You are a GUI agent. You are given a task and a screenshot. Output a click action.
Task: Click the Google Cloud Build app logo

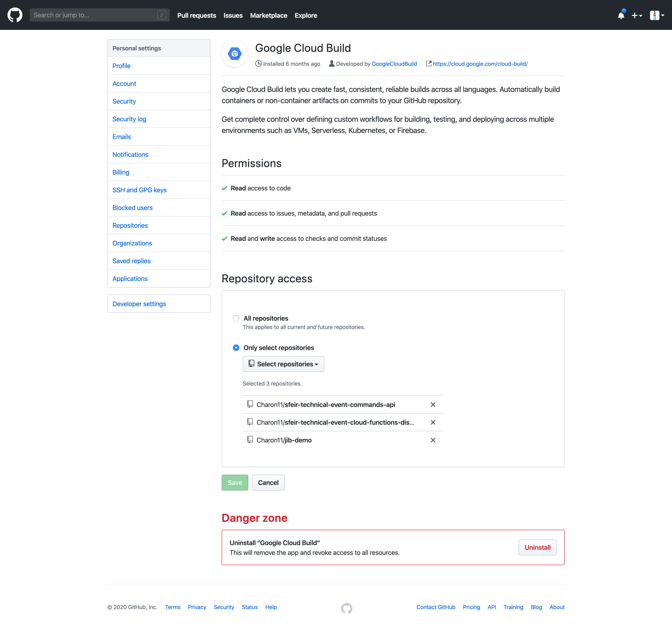[x=235, y=54]
